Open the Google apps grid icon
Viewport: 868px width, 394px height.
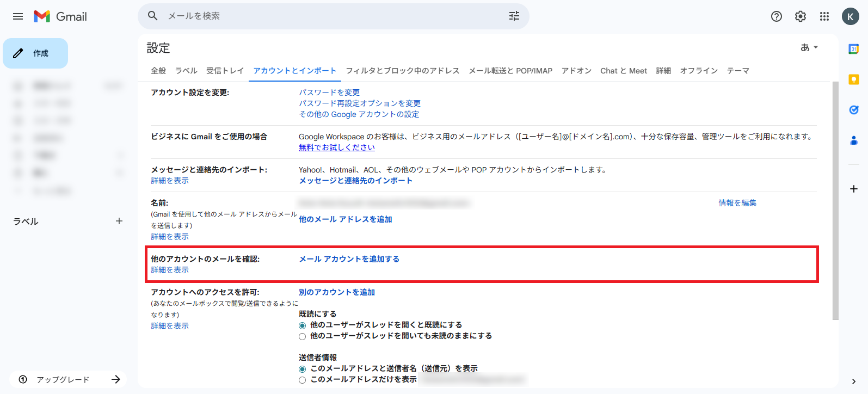824,16
